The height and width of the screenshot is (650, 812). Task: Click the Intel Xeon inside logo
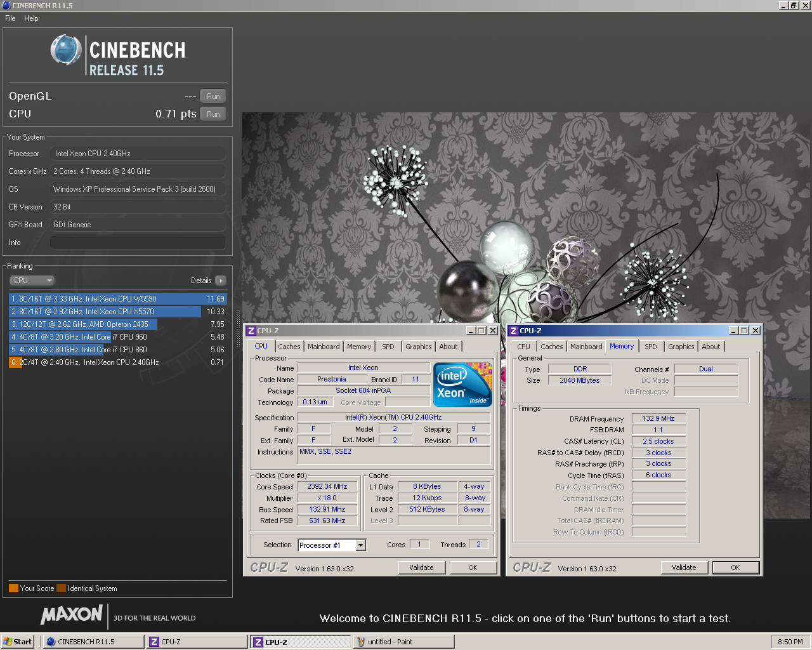463,385
